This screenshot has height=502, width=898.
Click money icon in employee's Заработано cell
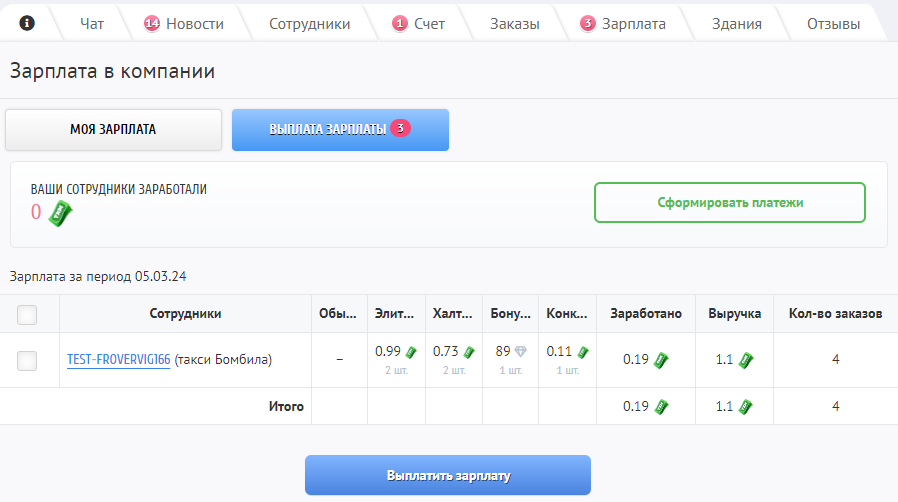click(660, 360)
